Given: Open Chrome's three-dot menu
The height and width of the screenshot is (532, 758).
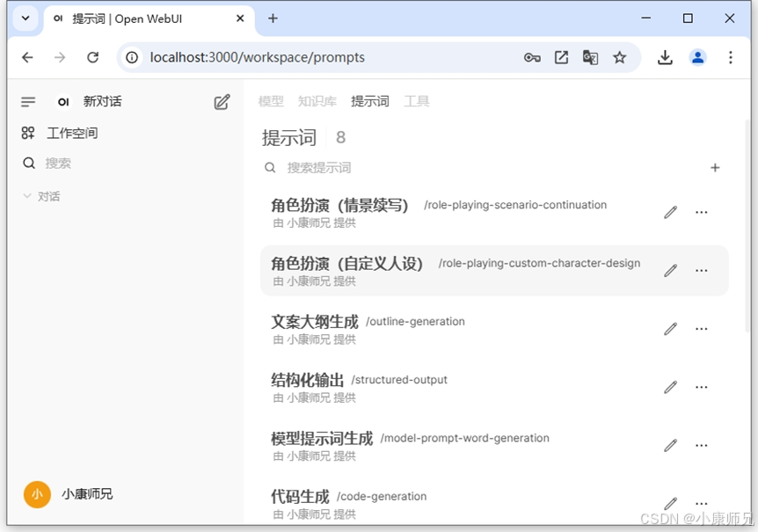Looking at the screenshot, I should pyautogui.click(x=731, y=57).
